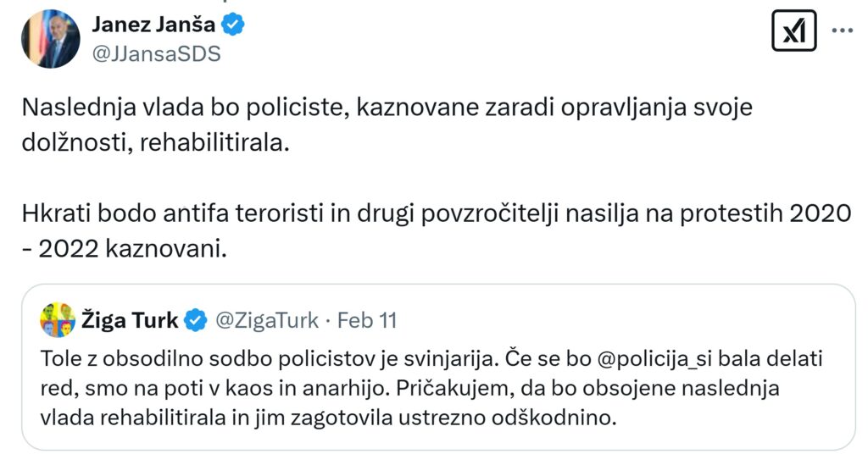Open the Žiga Turk display name
Viewport: 868px width, 454px height.
[x=130, y=320]
